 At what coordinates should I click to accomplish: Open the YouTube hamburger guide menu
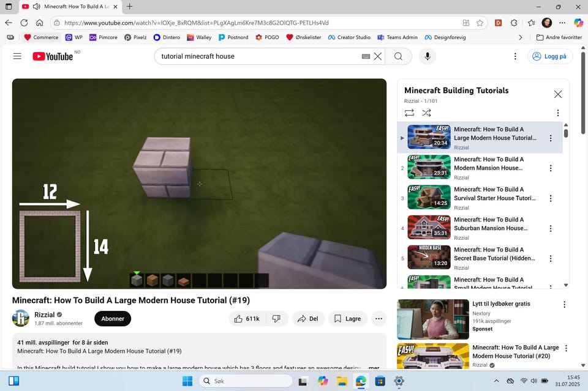(17, 56)
